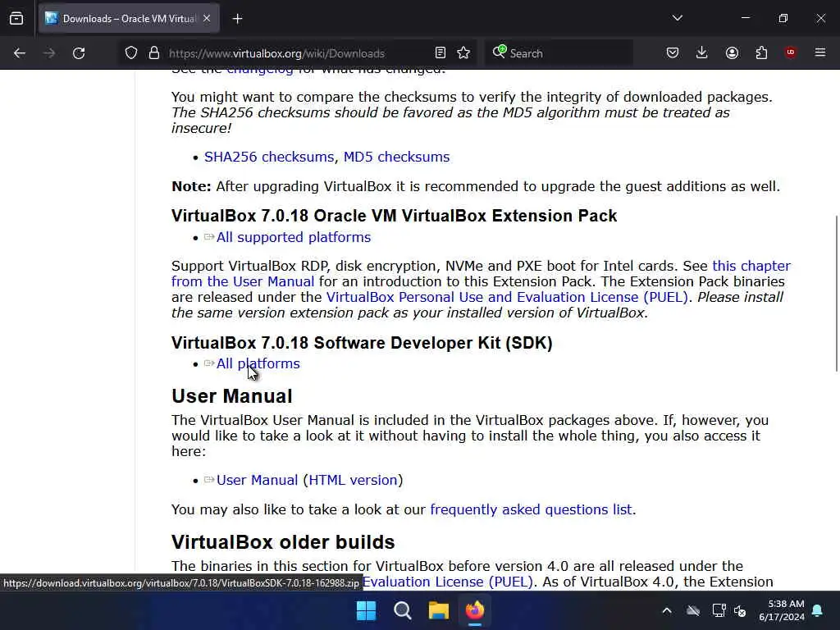Click the User Manual heading
This screenshot has width=840, height=630.
coord(232,396)
